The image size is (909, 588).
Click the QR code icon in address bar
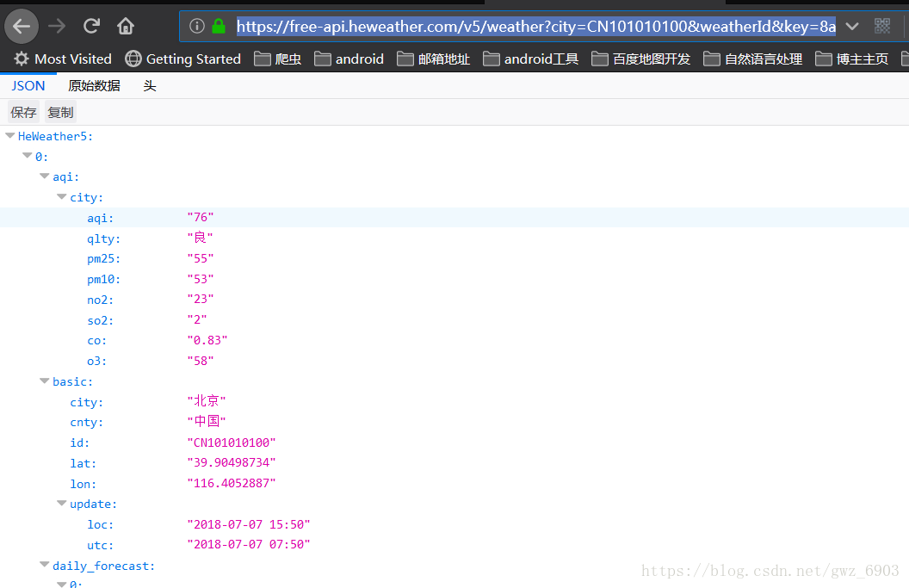pyautogui.click(x=881, y=26)
